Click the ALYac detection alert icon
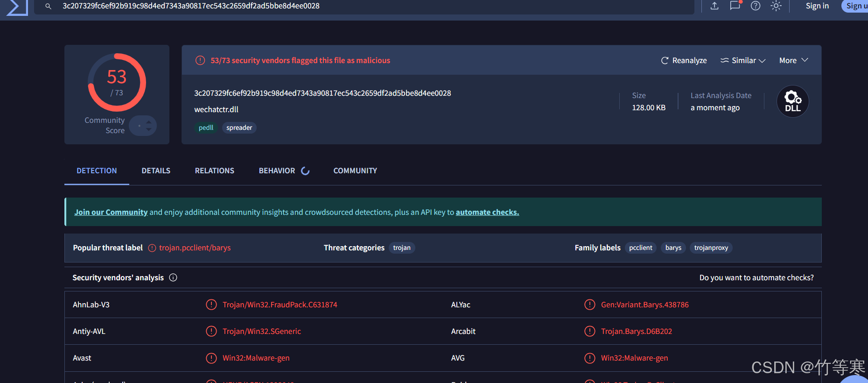This screenshot has height=383, width=868. point(590,305)
